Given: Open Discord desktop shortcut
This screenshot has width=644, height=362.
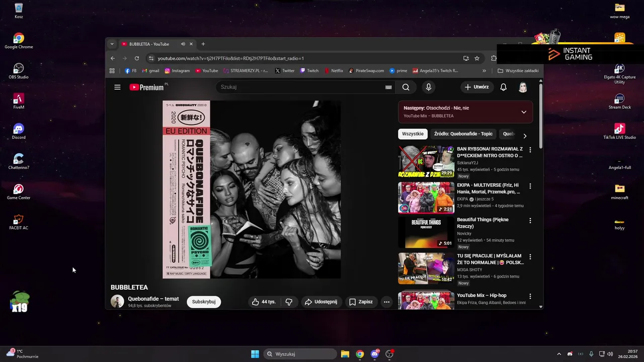Looking at the screenshot, I should (x=19, y=131).
